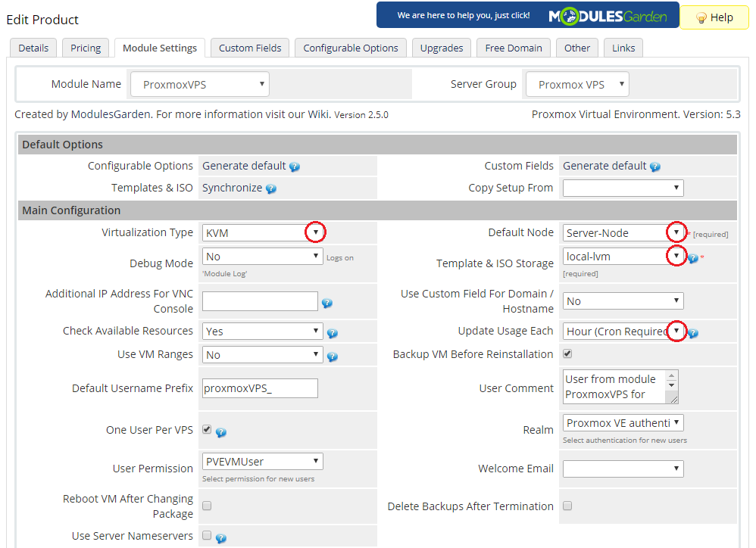Image resolution: width=756 pixels, height=548 pixels.
Task: Click help icon next to Configurable Options Generate default
Action: 295,167
